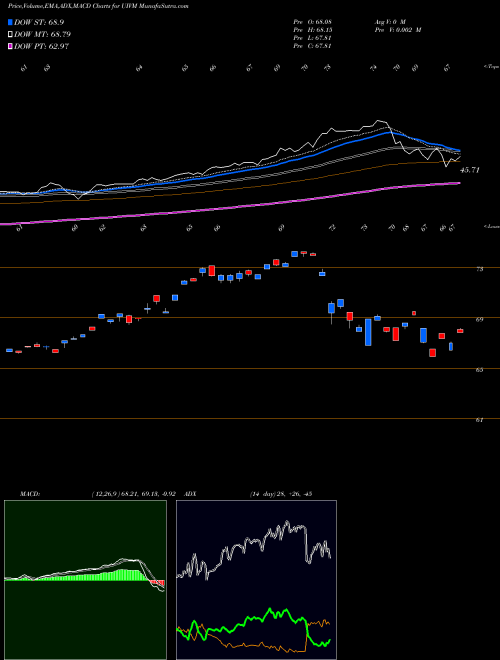Click the ADX '(14 day) 28, +26, -45' values
This screenshot has height=660, width=500.
coord(280,494)
